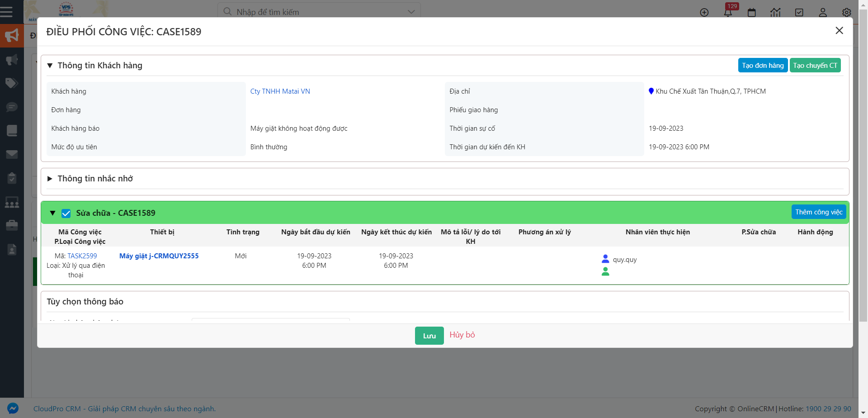Image resolution: width=868 pixels, height=418 pixels.
Task: Click the Bình thường priority value
Action: pyautogui.click(x=269, y=147)
